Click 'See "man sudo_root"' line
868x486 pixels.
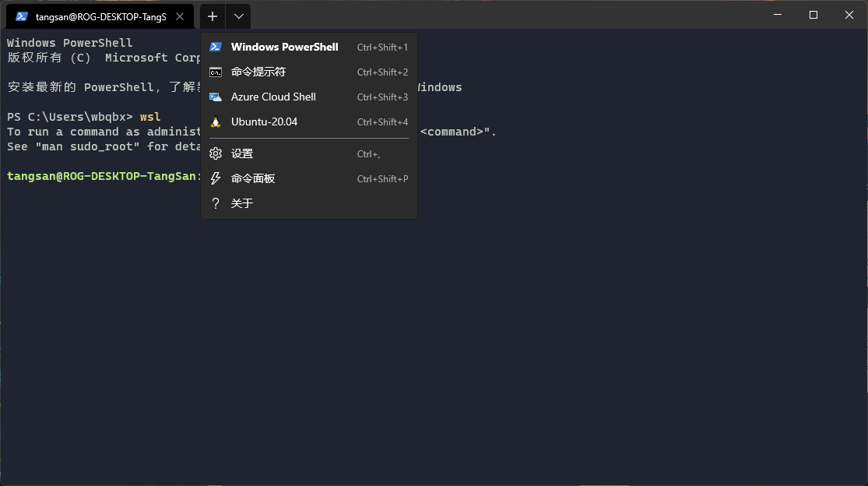[x=104, y=146]
